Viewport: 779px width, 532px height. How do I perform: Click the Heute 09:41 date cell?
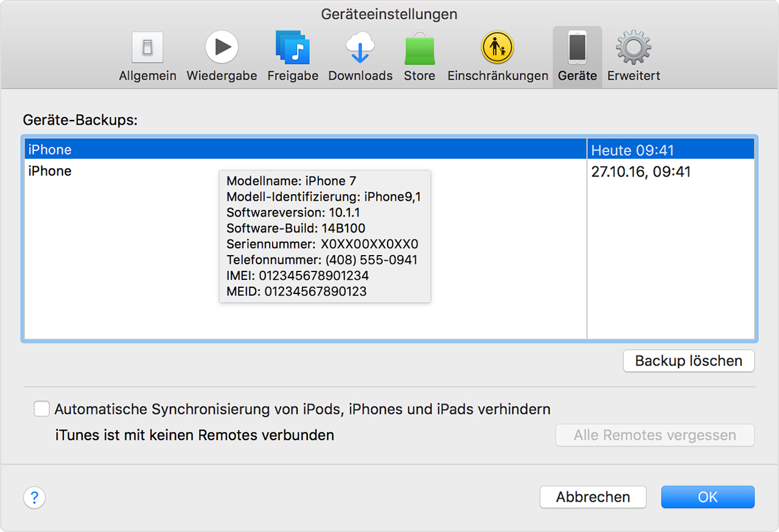point(671,150)
